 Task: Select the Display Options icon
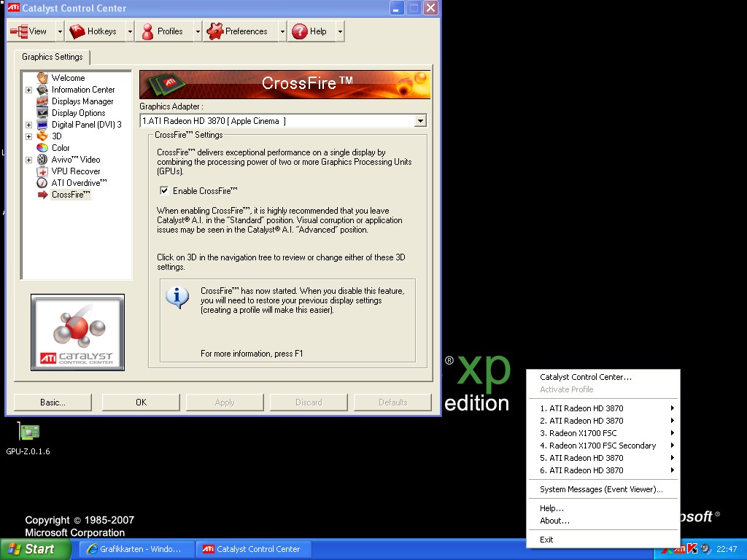pyautogui.click(x=42, y=113)
